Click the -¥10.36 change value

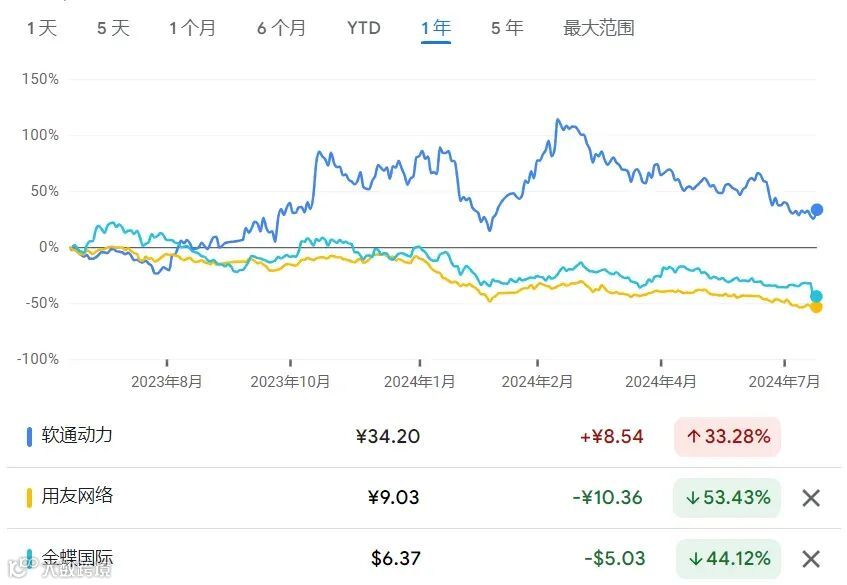[x=608, y=497]
